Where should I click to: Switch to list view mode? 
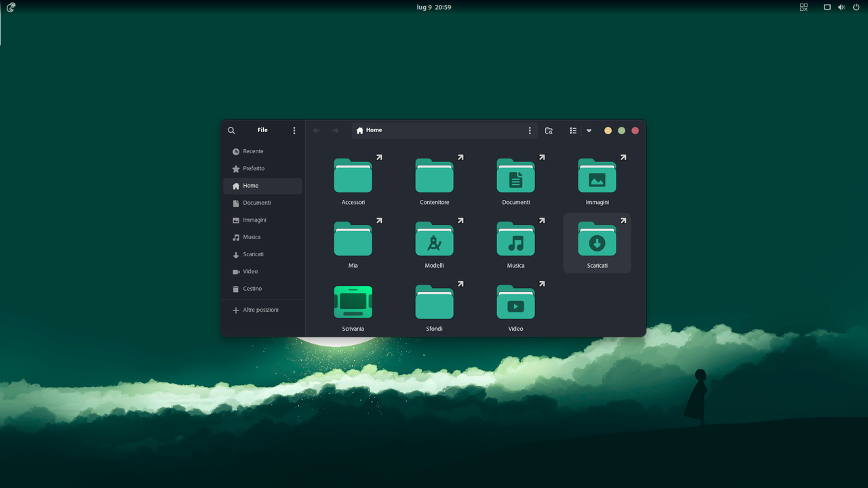573,130
